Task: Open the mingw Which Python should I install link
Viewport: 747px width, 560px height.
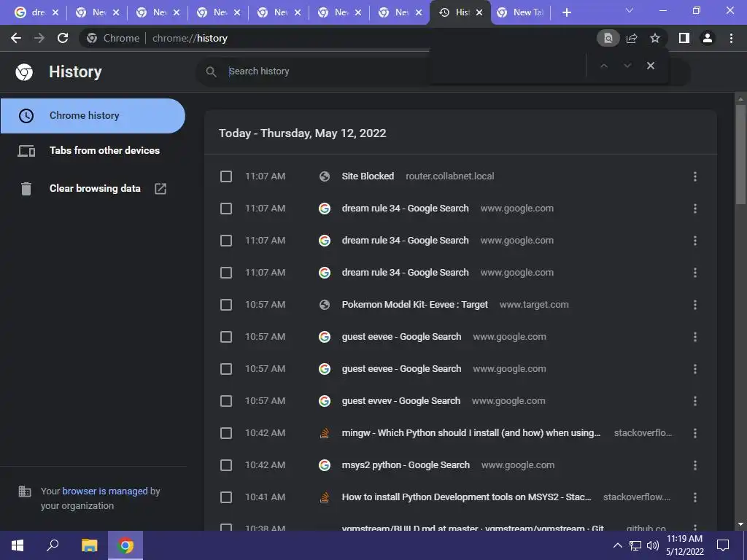Action: (471, 433)
